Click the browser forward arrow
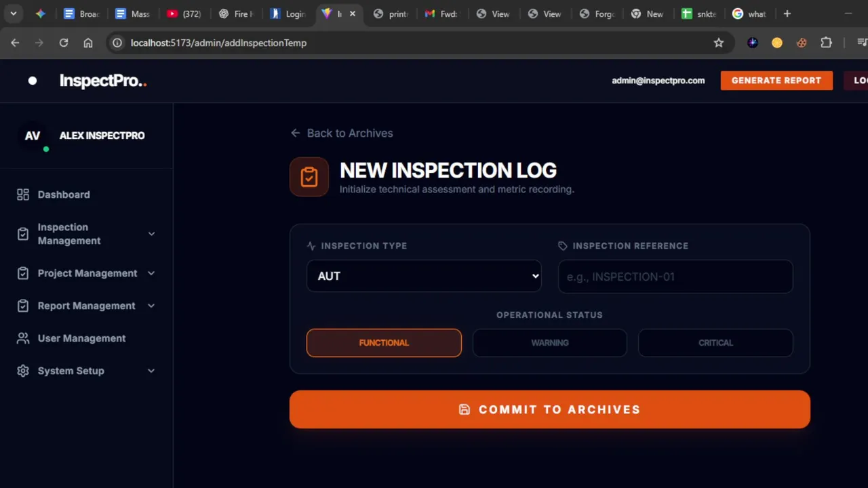 39,43
